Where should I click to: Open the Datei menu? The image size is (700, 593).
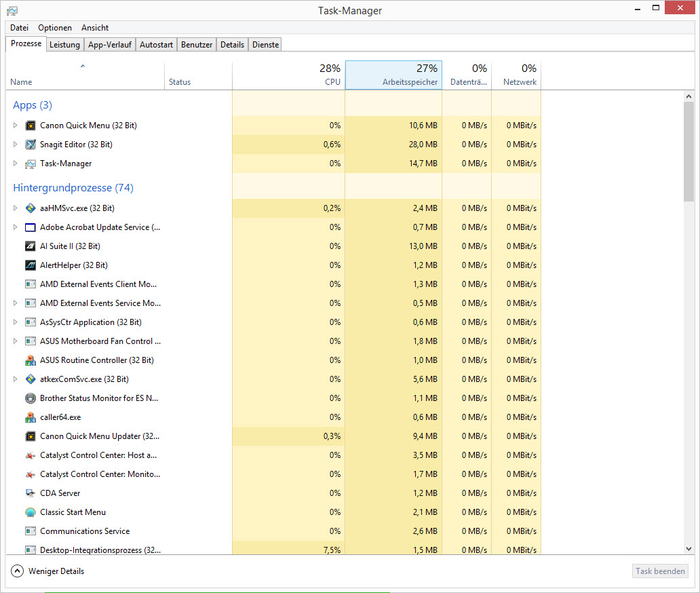point(19,28)
